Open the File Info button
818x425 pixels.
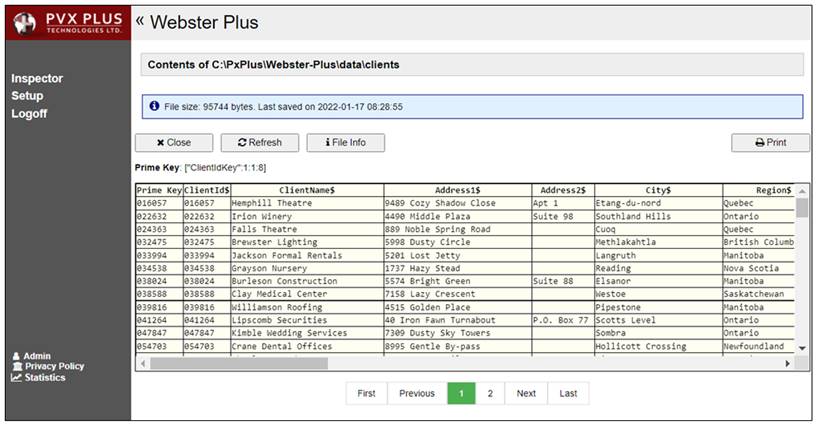[x=345, y=142]
